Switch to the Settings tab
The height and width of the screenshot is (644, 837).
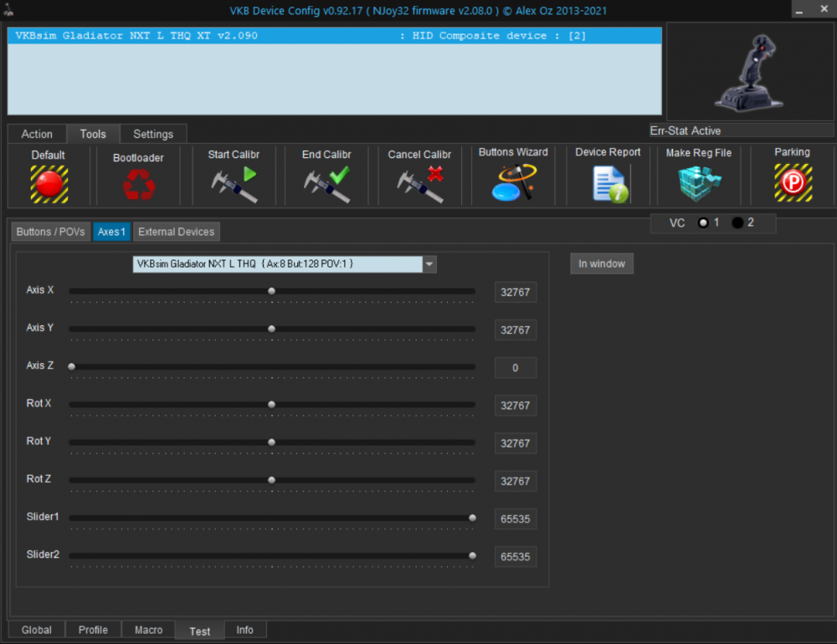pyautogui.click(x=153, y=134)
